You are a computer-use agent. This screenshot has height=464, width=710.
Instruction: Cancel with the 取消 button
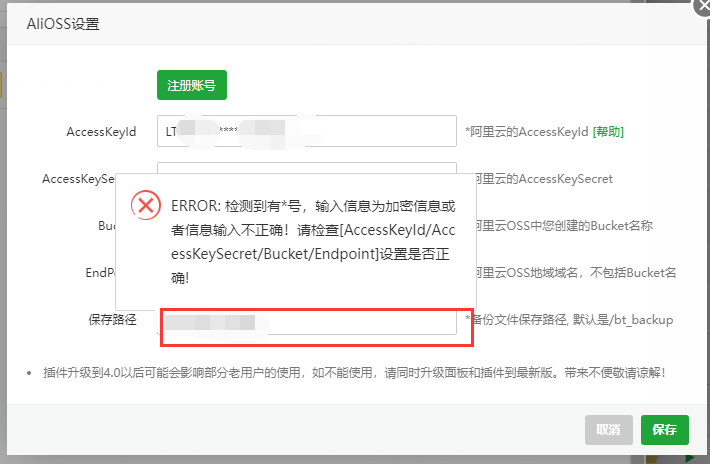[x=609, y=430]
